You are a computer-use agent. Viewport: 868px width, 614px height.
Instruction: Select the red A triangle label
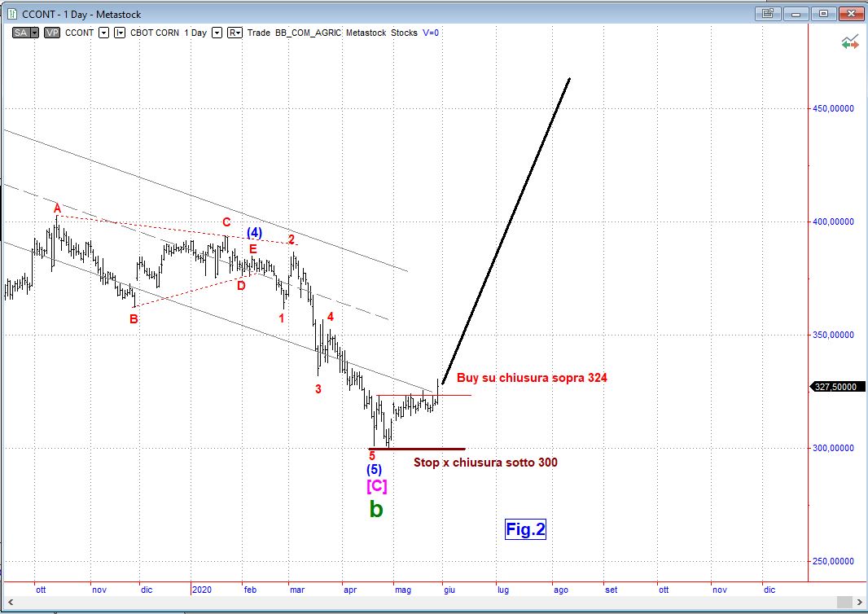57,208
